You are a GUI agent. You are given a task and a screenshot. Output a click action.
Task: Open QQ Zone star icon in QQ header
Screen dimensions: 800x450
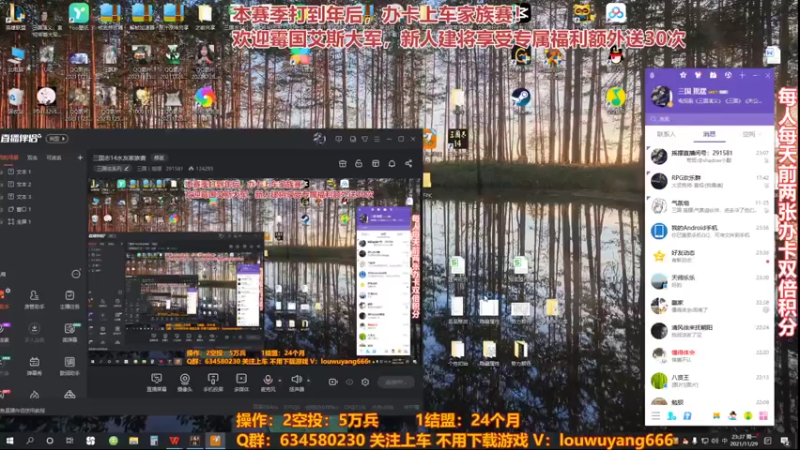point(683,76)
